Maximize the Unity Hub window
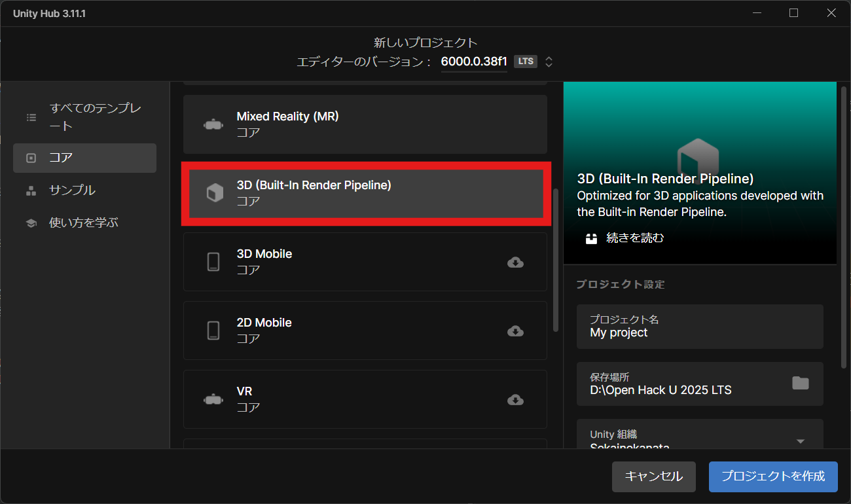Screen dimensions: 851x504 793,13
